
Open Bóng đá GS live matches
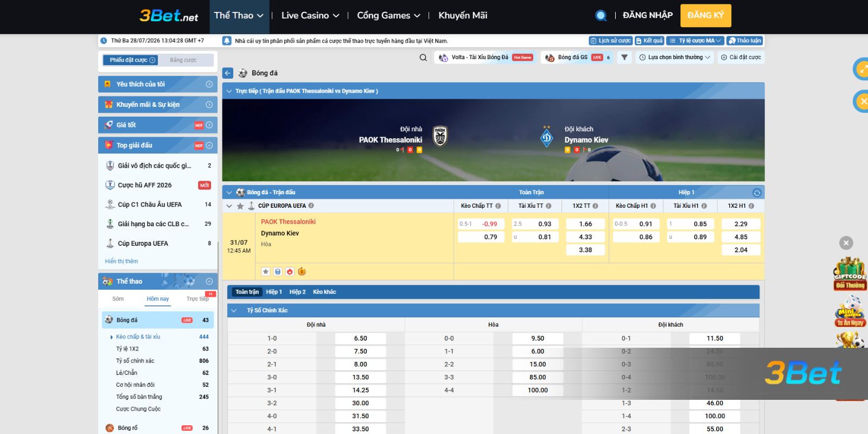(578, 58)
